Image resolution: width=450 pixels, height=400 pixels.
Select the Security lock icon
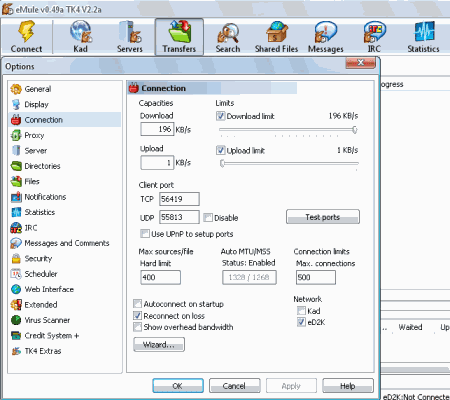pos(16,259)
